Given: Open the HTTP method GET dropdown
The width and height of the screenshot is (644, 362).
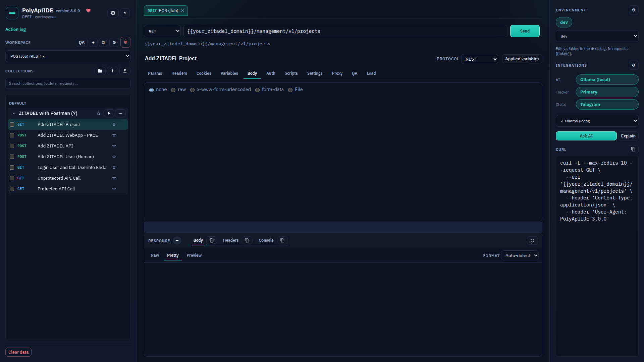Looking at the screenshot, I should pyautogui.click(x=162, y=31).
